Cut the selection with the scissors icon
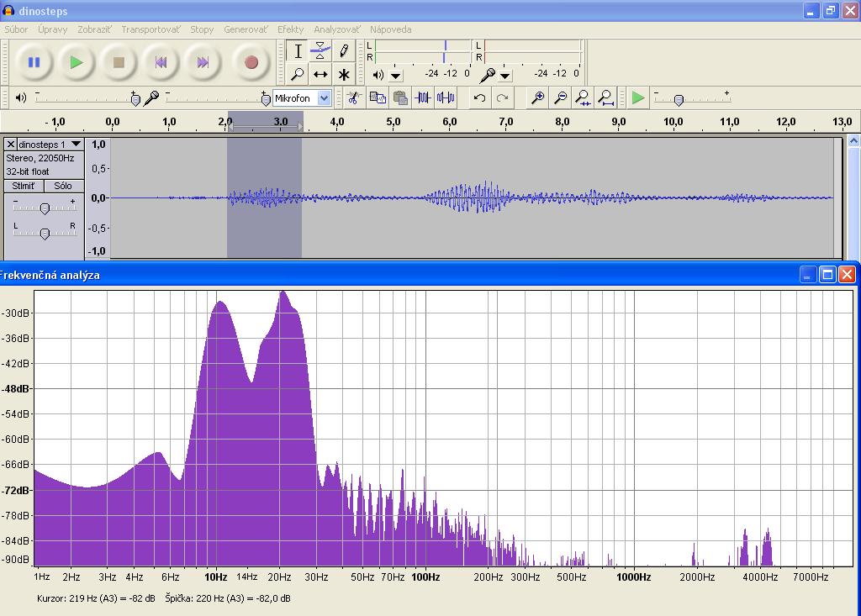861x616 pixels. click(x=354, y=98)
